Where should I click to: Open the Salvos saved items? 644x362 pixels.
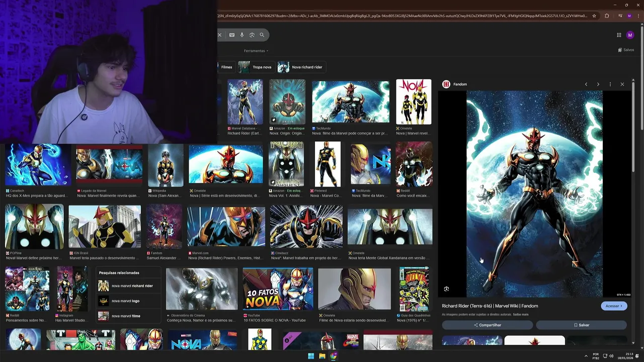[626, 50]
